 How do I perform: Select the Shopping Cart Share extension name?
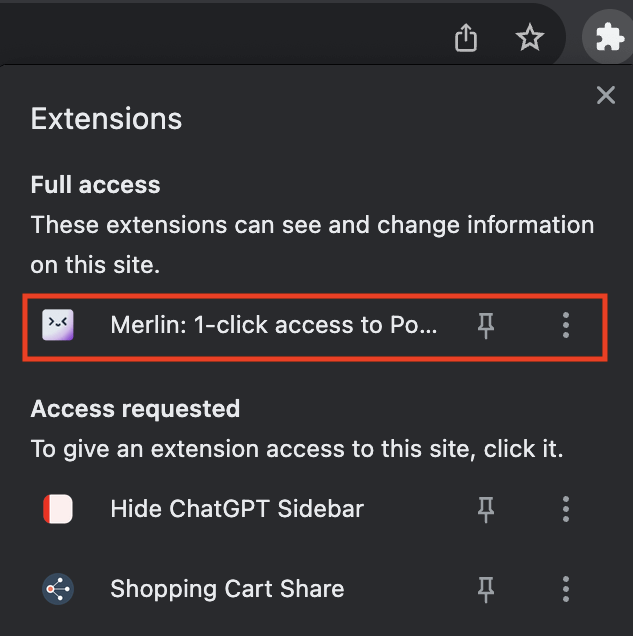227,589
